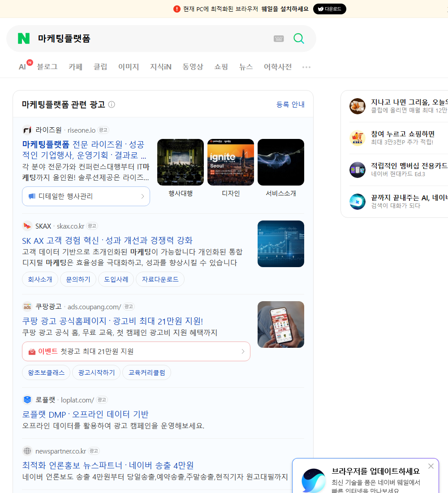Click the riseone.io URL text
The width and height of the screenshot is (448, 493).
tap(82, 130)
